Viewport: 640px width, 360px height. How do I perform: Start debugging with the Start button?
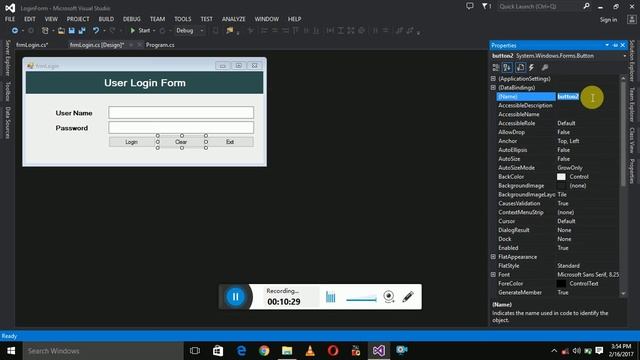click(140, 31)
